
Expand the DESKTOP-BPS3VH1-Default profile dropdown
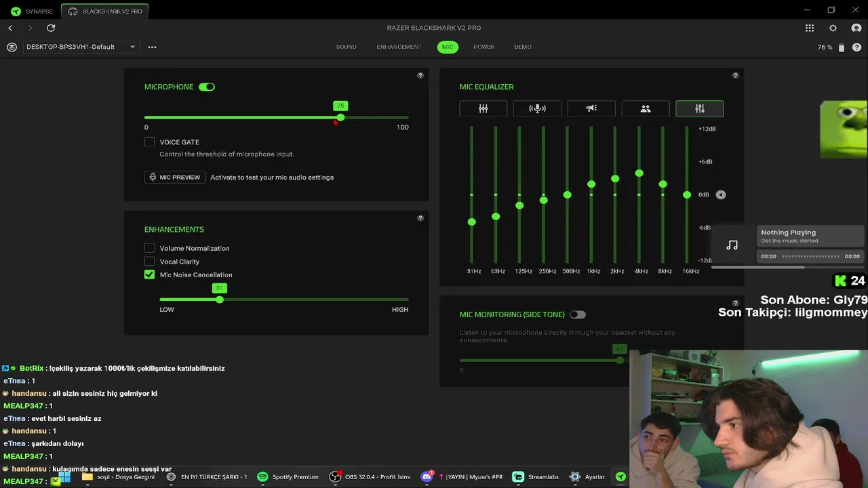click(81, 47)
